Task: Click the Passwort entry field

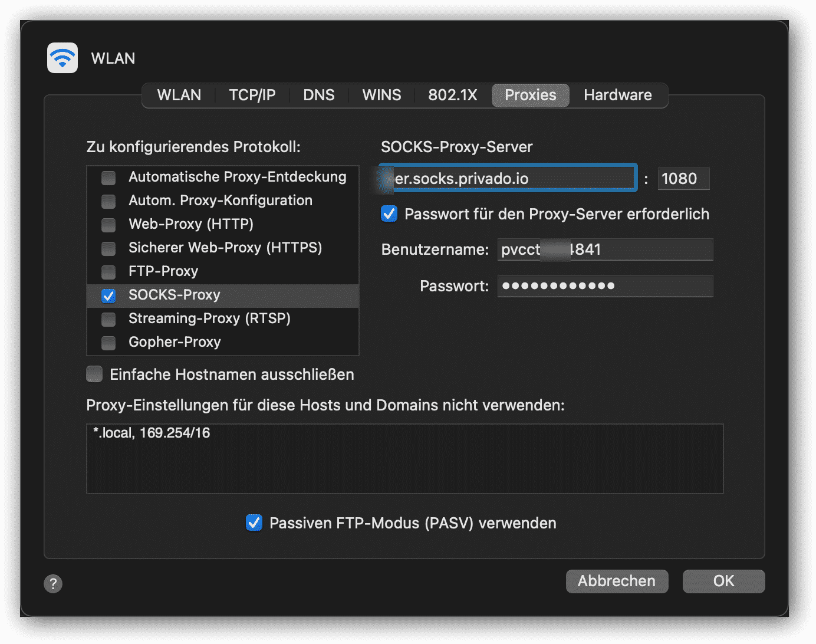Action: click(605, 286)
